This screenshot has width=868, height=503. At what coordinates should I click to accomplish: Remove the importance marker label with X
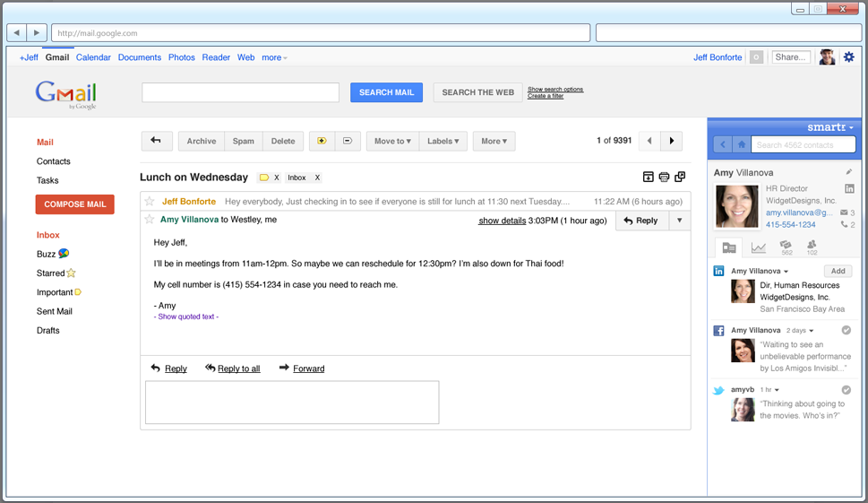pyautogui.click(x=276, y=178)
